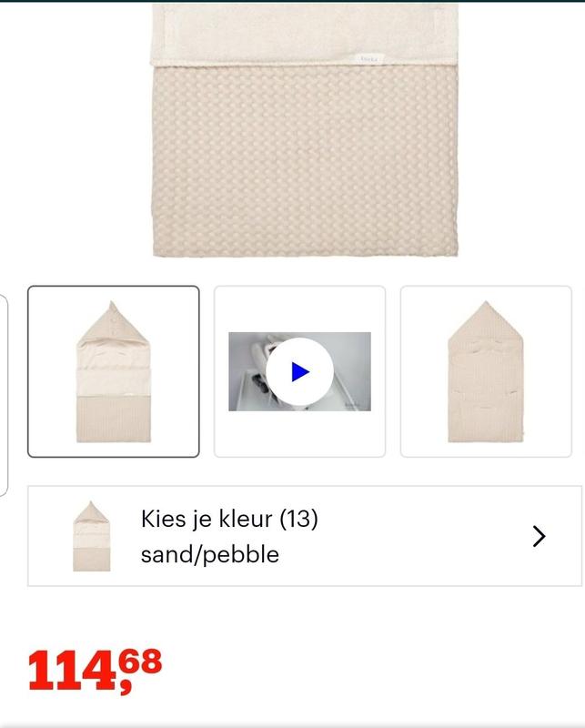Click the sand/pebble color swatch image

pos(91,536)
